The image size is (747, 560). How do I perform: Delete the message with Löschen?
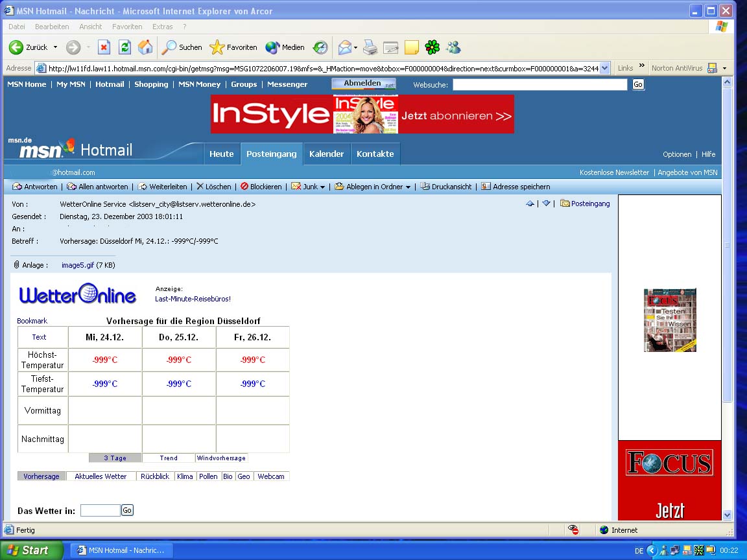214,187
